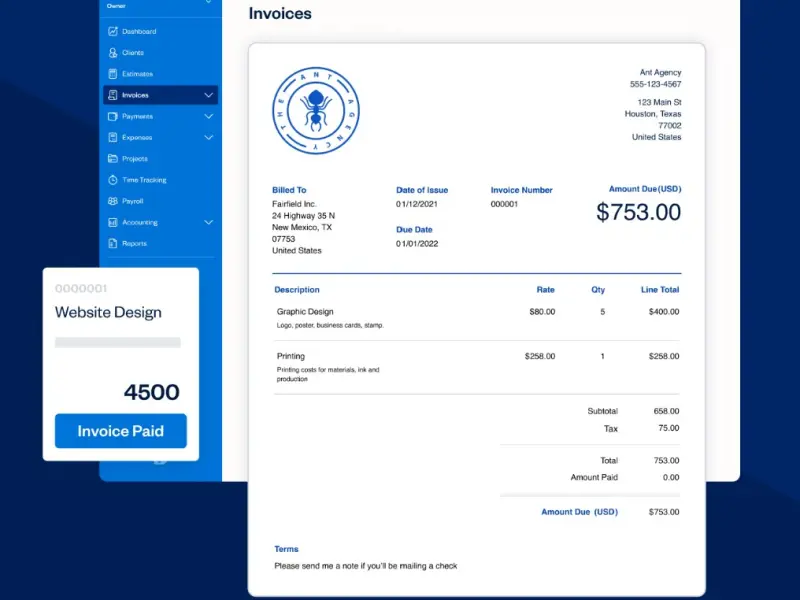This screenshot has width=800, height=600.
Task: Expand the Expenses submenu chevron
Action: [208, 138]
